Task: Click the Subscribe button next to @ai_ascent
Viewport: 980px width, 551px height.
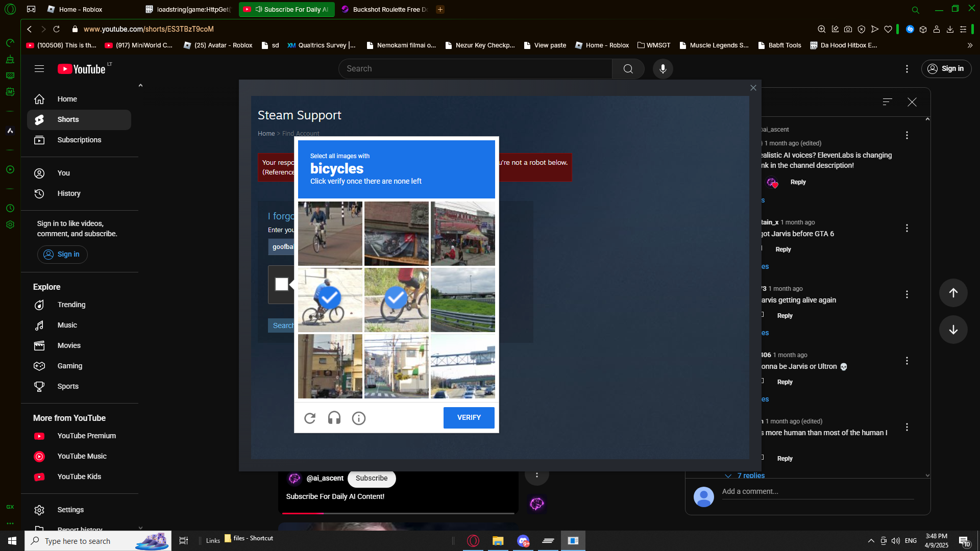Action: click(372, 479)
